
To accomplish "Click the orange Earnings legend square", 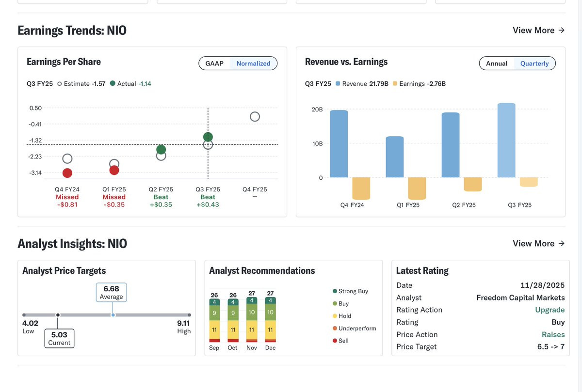I will (395, 84).
